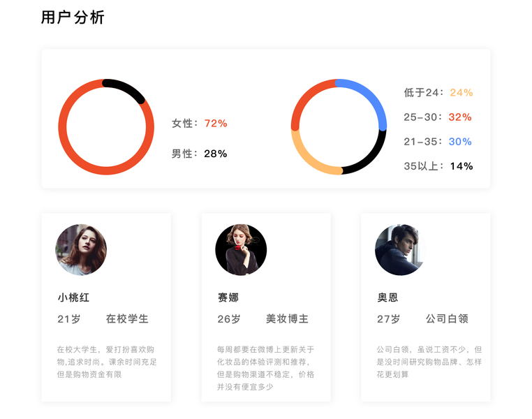The height and width of the screenshot is (419, 532).
Task: Click the 用户分析 page heading
Action: click(73, 18)
